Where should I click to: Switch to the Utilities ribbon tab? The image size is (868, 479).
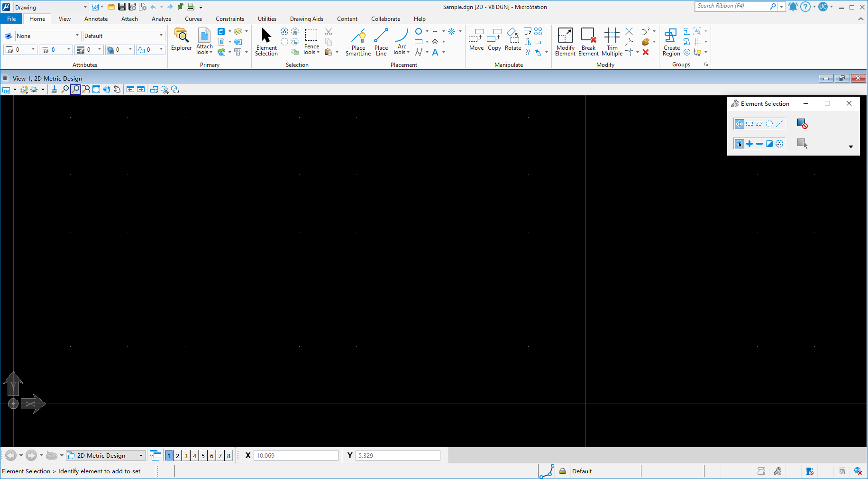coord(267,19)
